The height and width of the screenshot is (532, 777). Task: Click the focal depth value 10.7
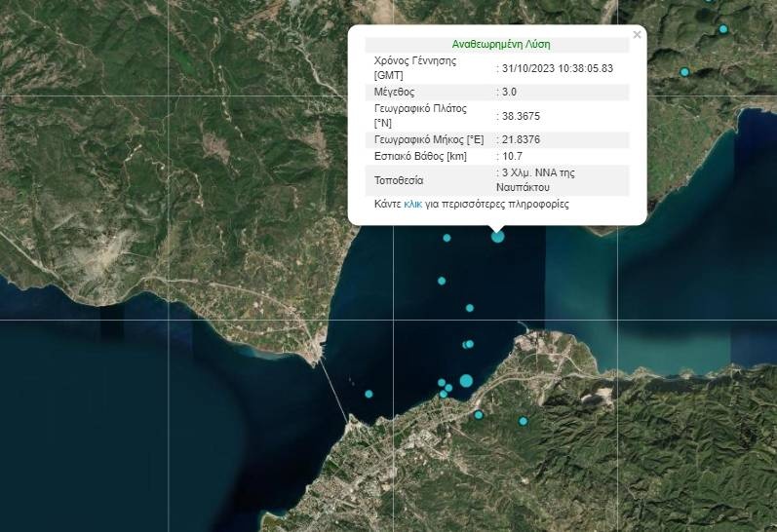point(513,156)
